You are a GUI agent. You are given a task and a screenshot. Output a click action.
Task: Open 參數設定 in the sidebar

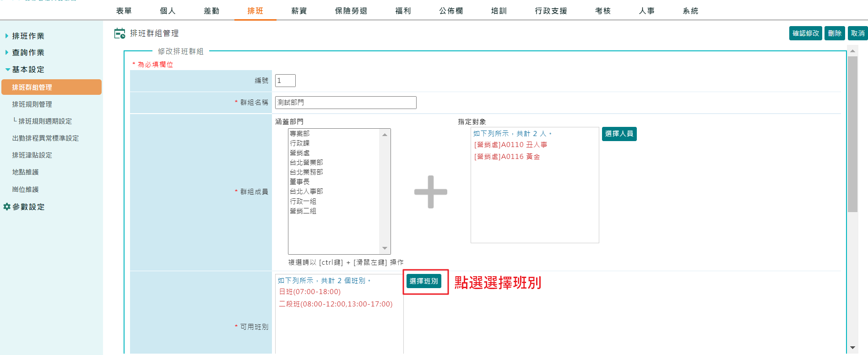(28, 207)
